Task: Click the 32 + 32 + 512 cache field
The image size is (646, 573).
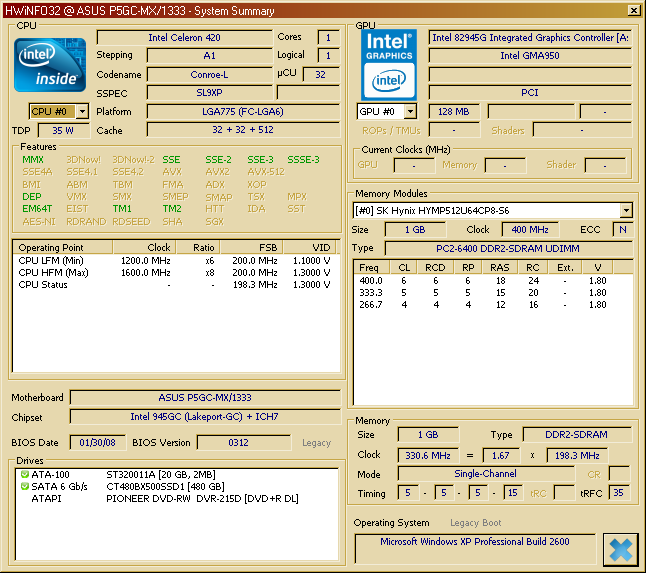Action: 243,130
